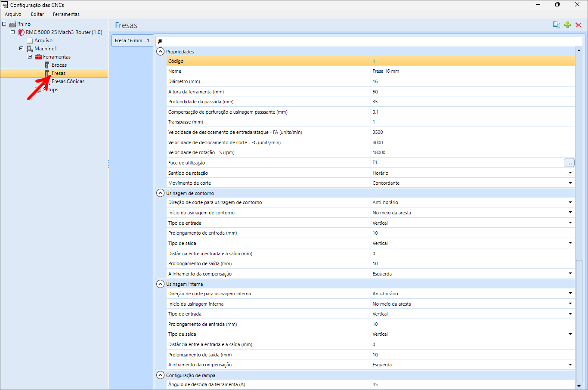Click the Arquivo document icon in tree
The width and height of the screenshot is (588, 390).
tap(30, 40)
